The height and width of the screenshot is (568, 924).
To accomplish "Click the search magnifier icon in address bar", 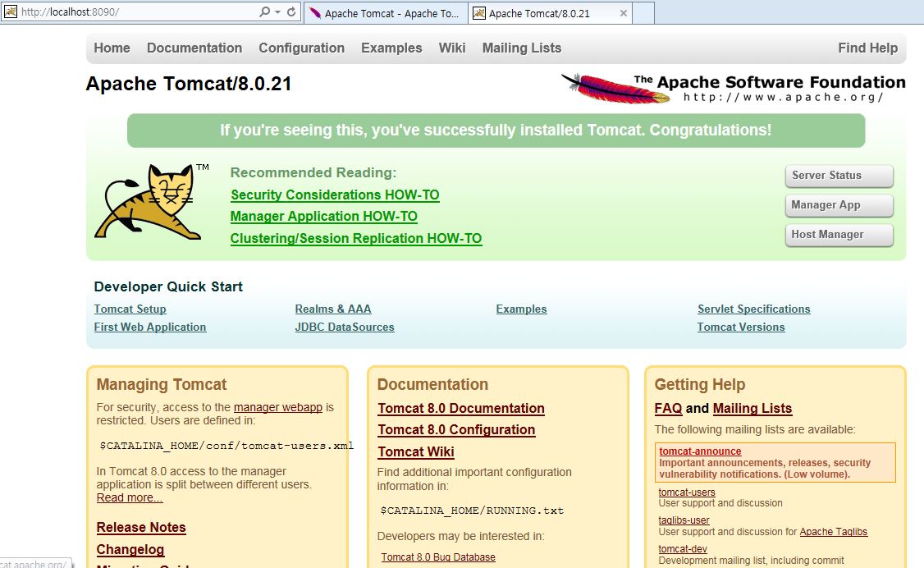I will pyautogui.click(x=264, y=11).
